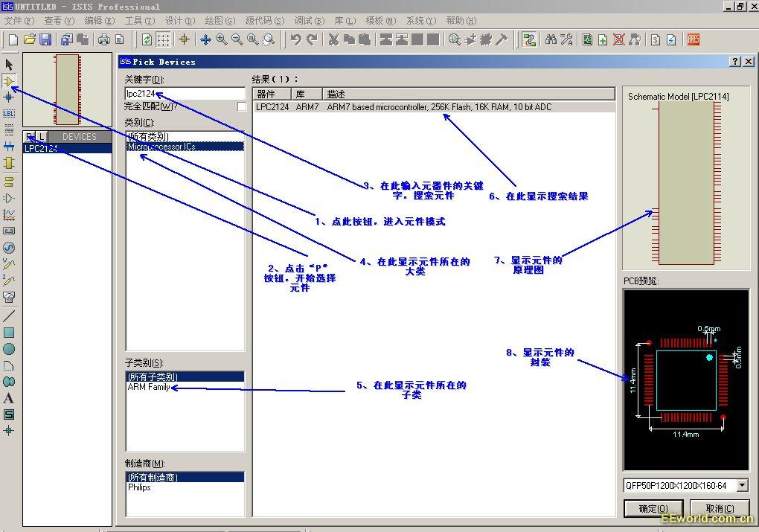Screen dimensions: 759x532
Task: Open the 文件 (File) menu
Action: point(19,21)
